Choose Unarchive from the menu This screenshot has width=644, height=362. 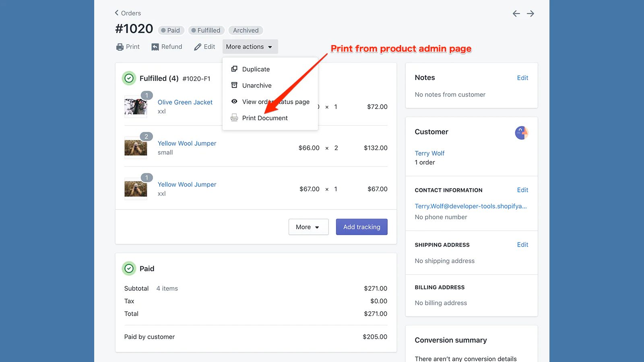tap(270, 85)
